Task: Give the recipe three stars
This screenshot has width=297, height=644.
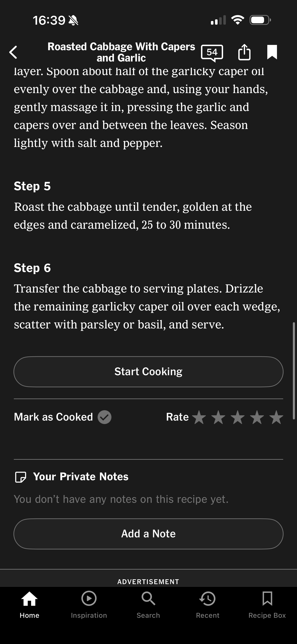Action: pyautogui.click(x=238, y=417)
